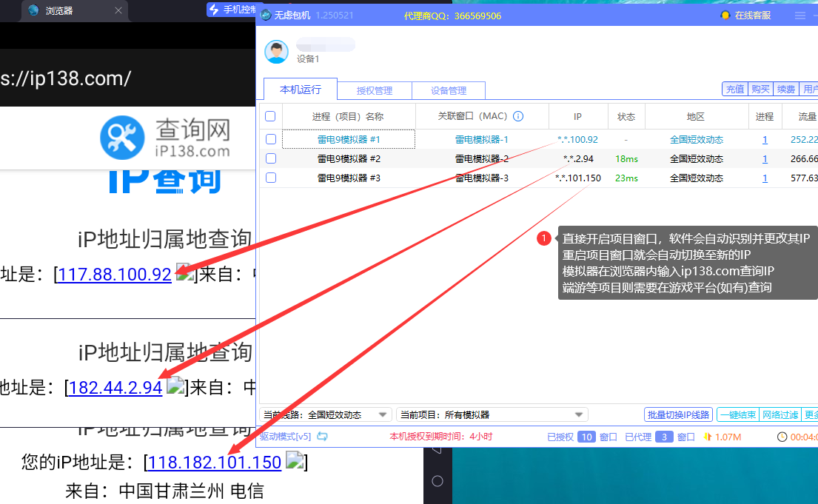The width and height of the screenshot is (818, 504).
Task: Click the broken image icon after 118.182.101.150
Action: point(295,460)
